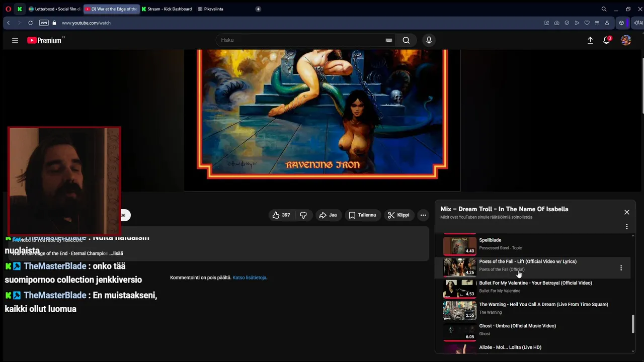Screen dimensions: 644x362
Task: Click the YouTube search magnifier button
Action: pyautogui.click(x=406, y=40)
